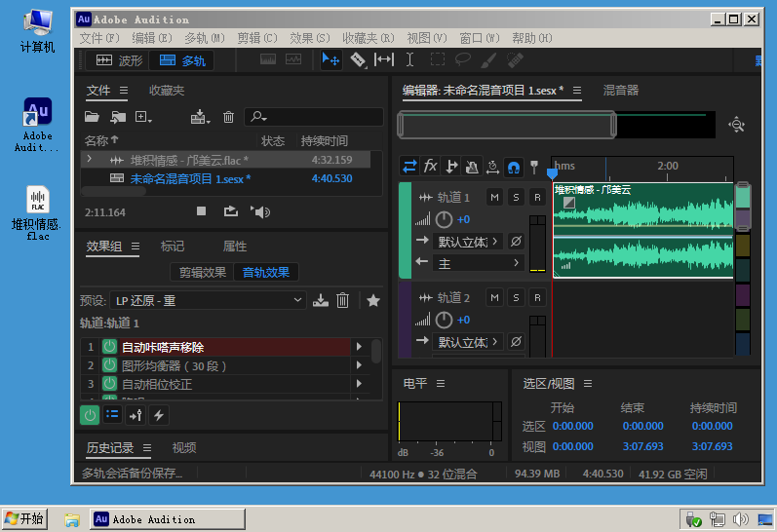Open Track 1 主 output dropdown

point(478,263)
